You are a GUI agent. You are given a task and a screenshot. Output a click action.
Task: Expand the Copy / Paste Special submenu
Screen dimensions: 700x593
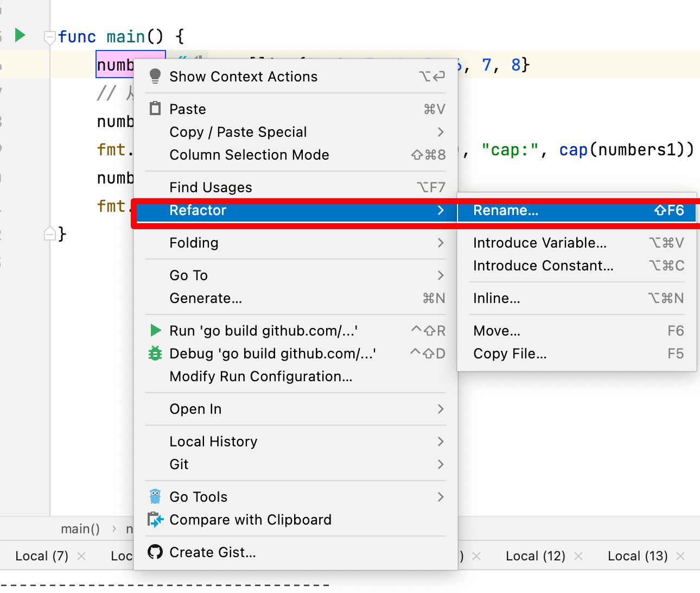pyautogui.click(x=440, y=132)
